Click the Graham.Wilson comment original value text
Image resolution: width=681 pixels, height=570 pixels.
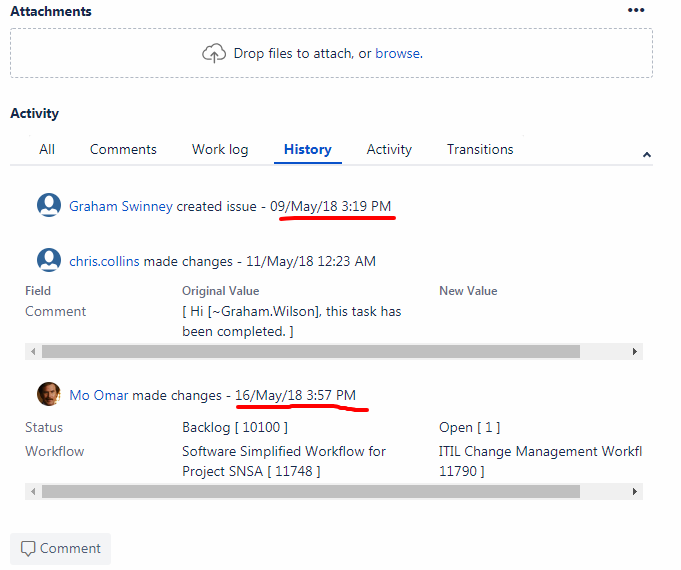292,321
